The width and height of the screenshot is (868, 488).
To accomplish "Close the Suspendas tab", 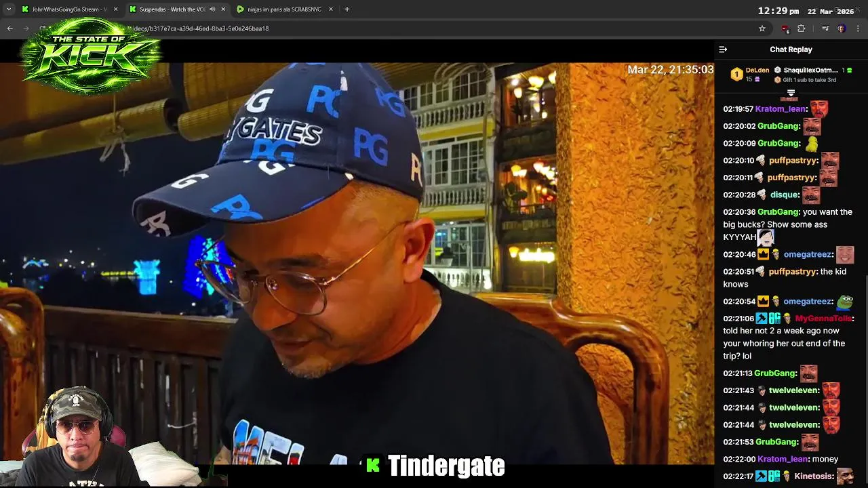I will pyautogui.click(x=223, y=9).
